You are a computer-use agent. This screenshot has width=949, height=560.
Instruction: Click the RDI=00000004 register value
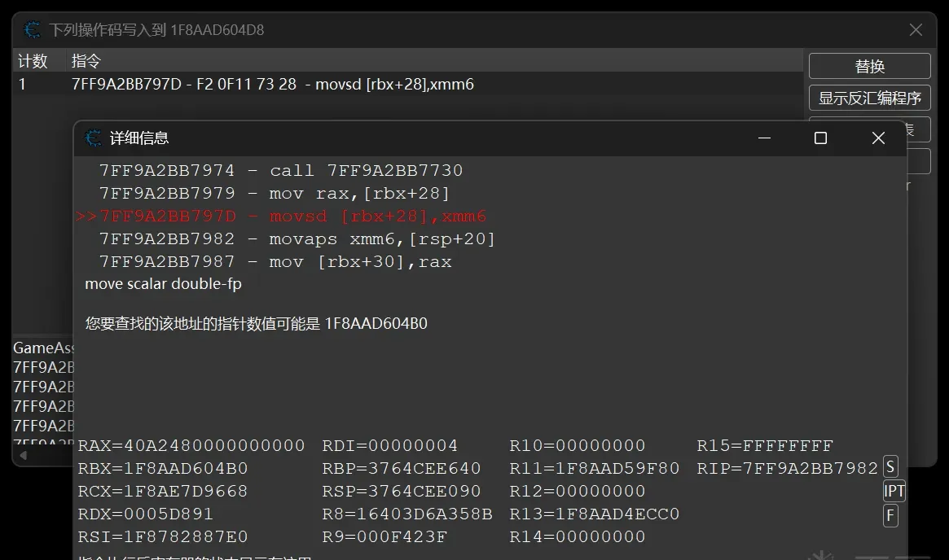coord(389,446)
